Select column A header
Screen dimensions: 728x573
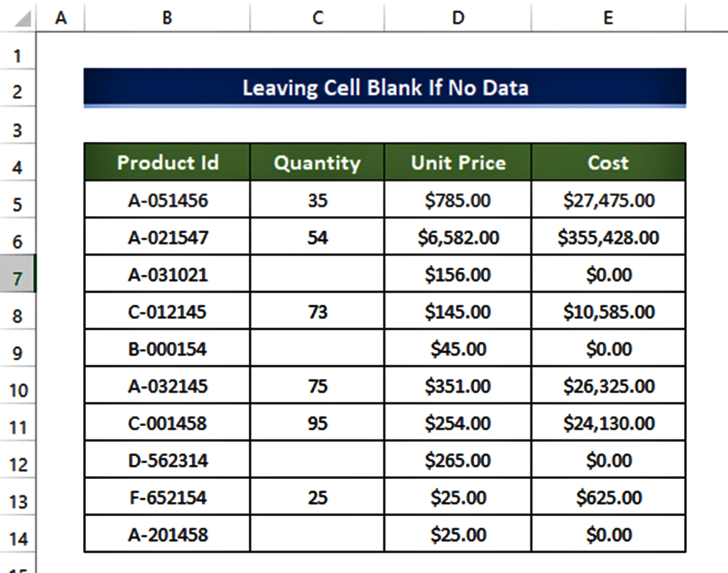(x=59, y=16)
